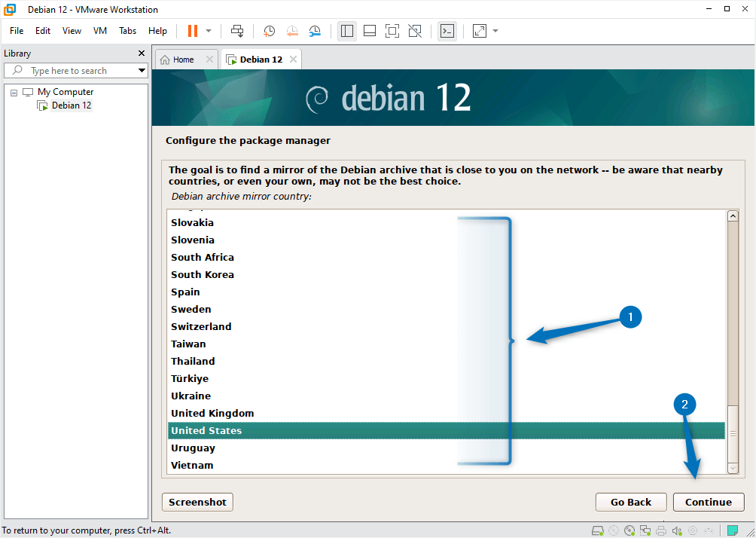The image size is (756, 538).
Task: Click the sound device status icon
Action: tap(677, 530)
